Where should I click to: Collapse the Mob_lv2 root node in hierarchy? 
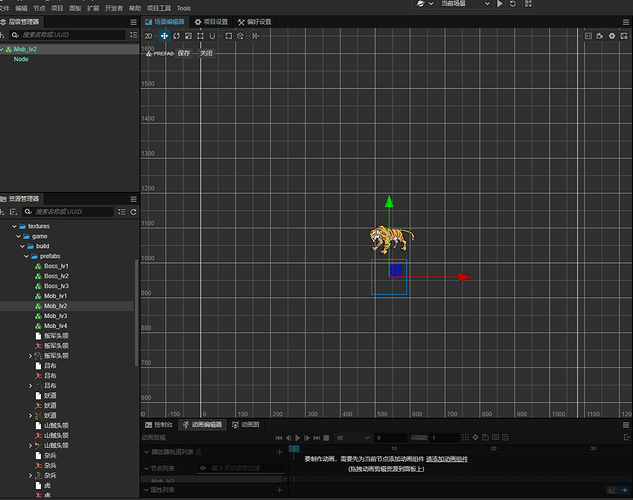click(x=2, y=49)
